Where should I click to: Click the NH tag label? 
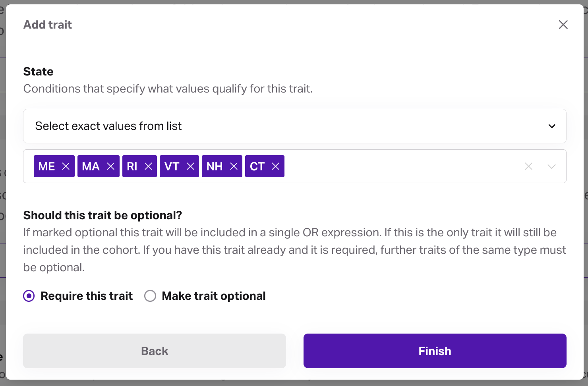(215, 166)
